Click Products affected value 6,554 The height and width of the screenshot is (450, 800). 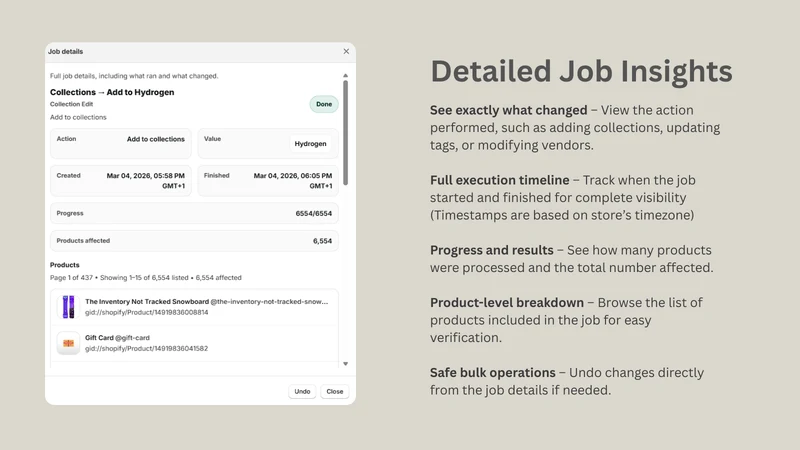coord(322,241)
